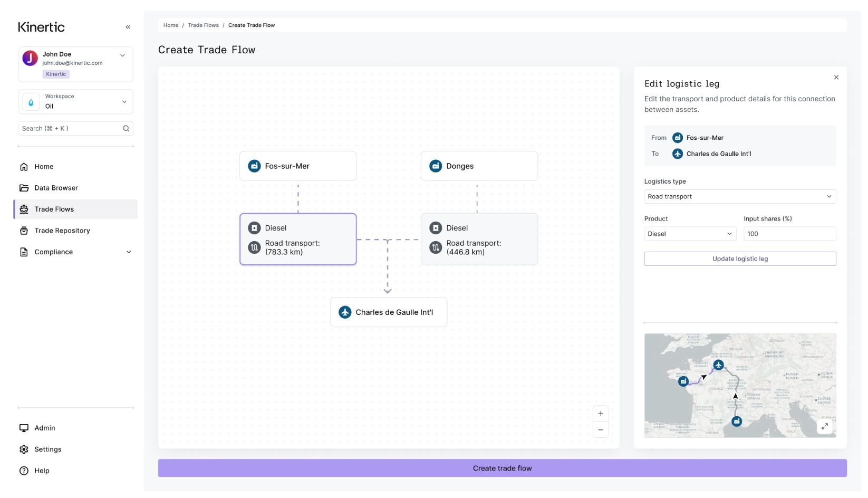
Task: Click the Fos-sur-Mer refinery node icon
Action: point(254,166)
